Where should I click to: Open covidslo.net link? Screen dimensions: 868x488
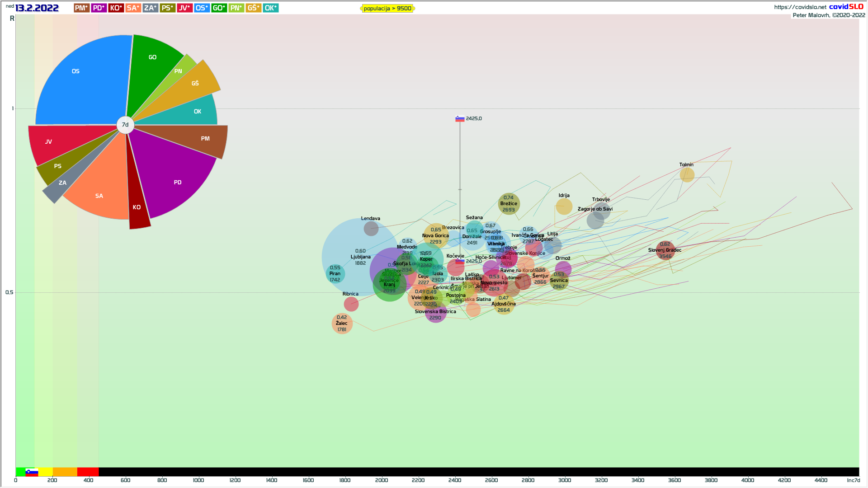point(800,7)
